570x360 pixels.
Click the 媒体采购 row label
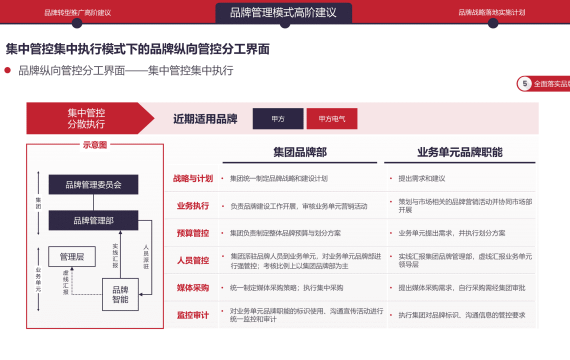point(193,288)
